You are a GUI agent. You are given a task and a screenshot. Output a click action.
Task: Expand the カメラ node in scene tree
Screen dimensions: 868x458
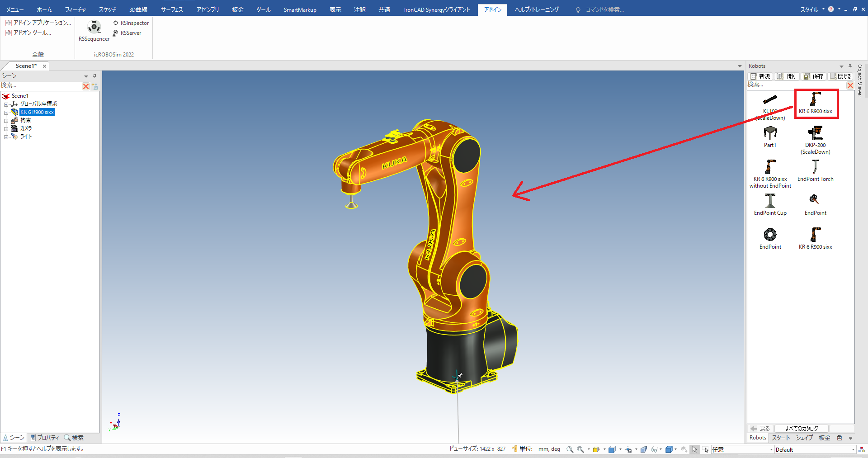pyautogui.click(x=6, y=128)
